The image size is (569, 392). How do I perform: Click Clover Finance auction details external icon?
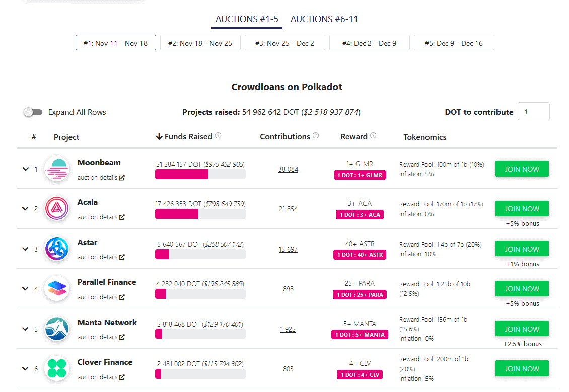pyautogui.click(x=122, y=377)
